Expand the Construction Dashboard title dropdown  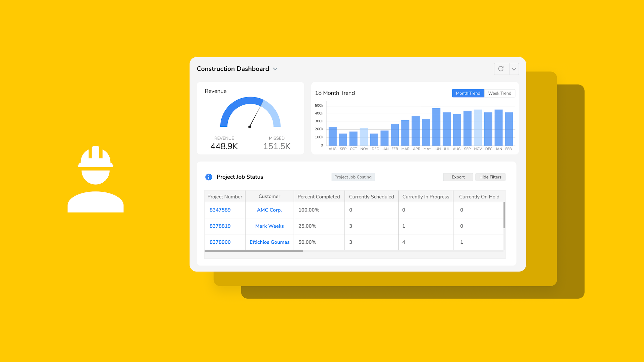tap(275, 69)
